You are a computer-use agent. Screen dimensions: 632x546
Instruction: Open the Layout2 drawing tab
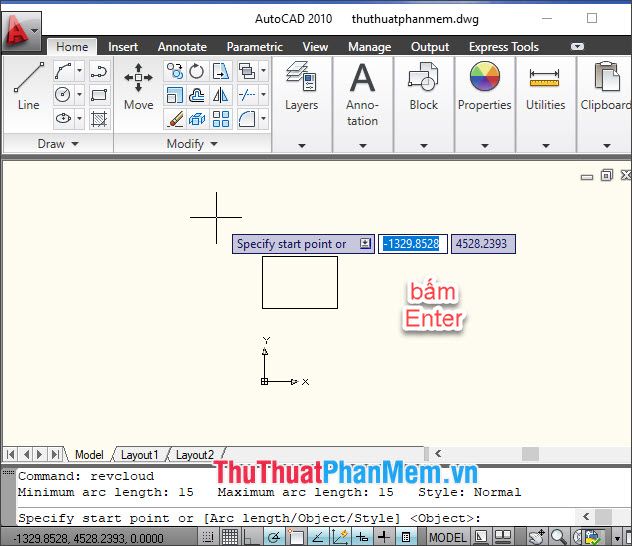[195, 455]
